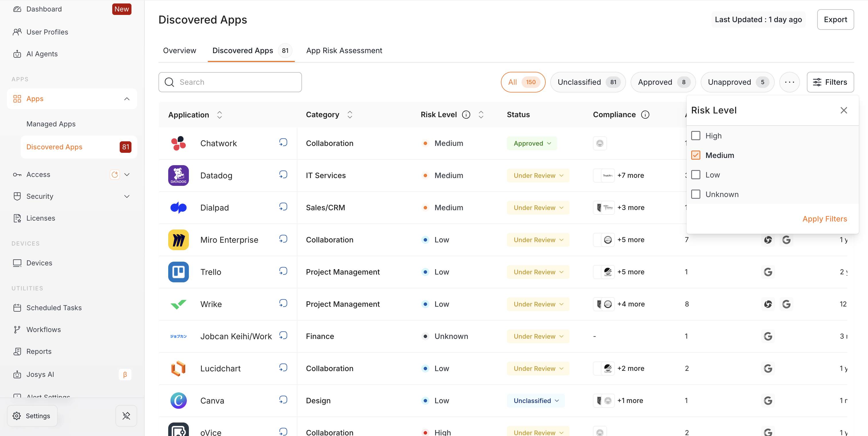Screen dimensions: 868x436
Task: Check the Low risk level box
Action: [x=695, y=175]
